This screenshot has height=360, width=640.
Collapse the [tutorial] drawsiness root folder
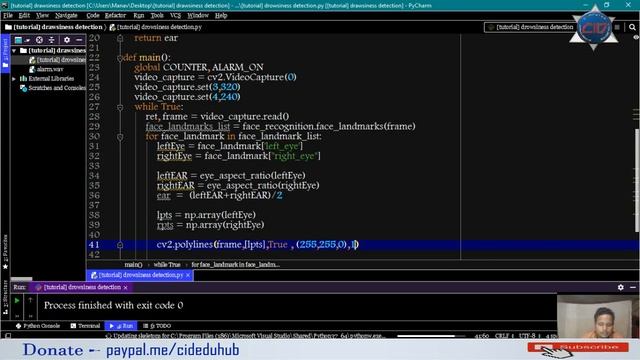tap(14, 51)
